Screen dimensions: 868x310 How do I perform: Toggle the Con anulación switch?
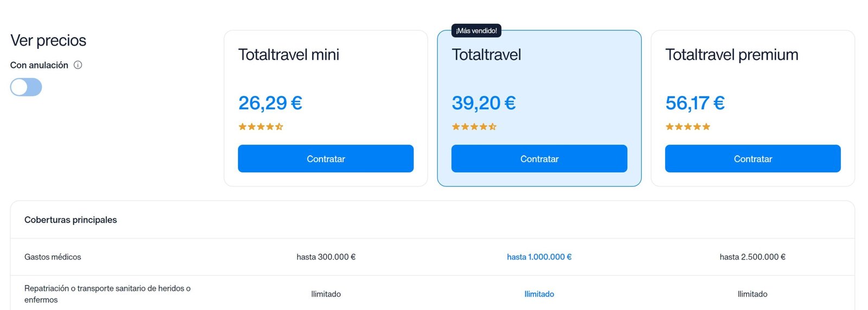coord(26,87)
